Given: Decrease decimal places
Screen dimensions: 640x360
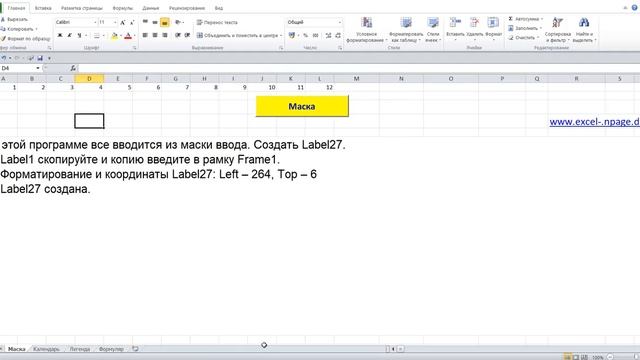Looking at the screenshot, I should point(338,36).
